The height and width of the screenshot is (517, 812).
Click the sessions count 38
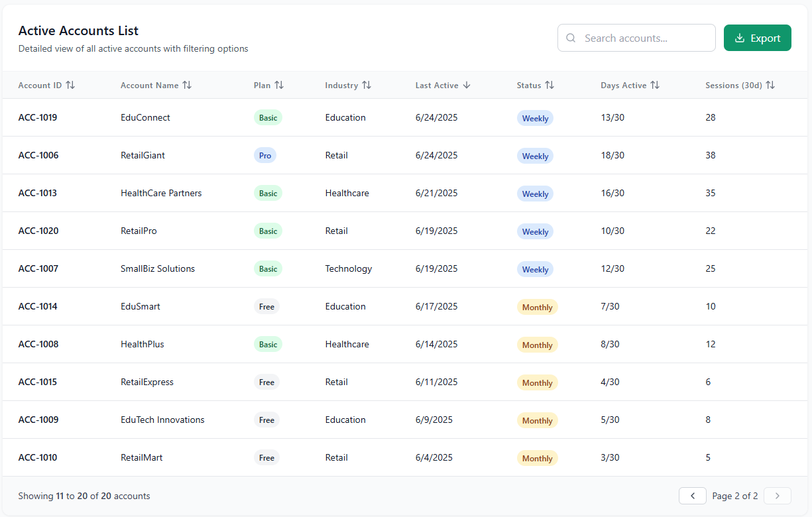711,155
